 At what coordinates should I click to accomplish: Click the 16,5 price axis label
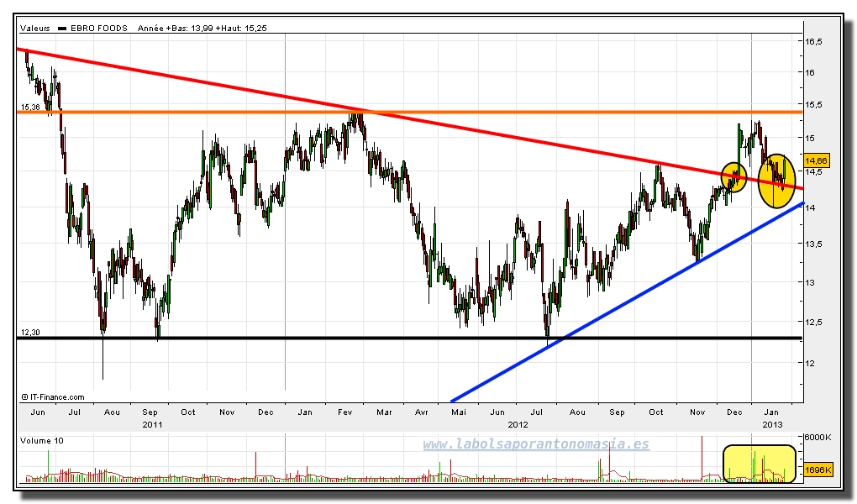point(813,41)
